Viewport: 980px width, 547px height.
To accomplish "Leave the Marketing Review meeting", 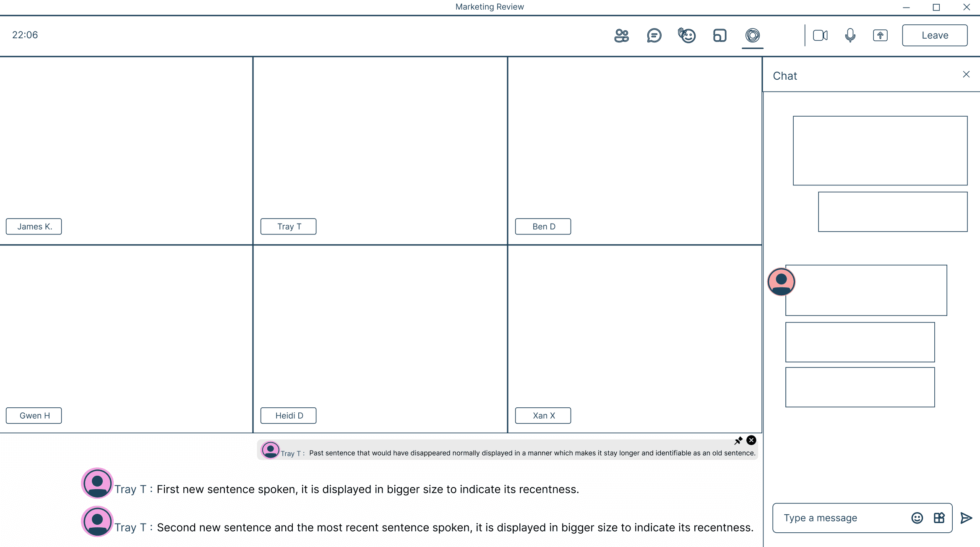I will [935, 36].
